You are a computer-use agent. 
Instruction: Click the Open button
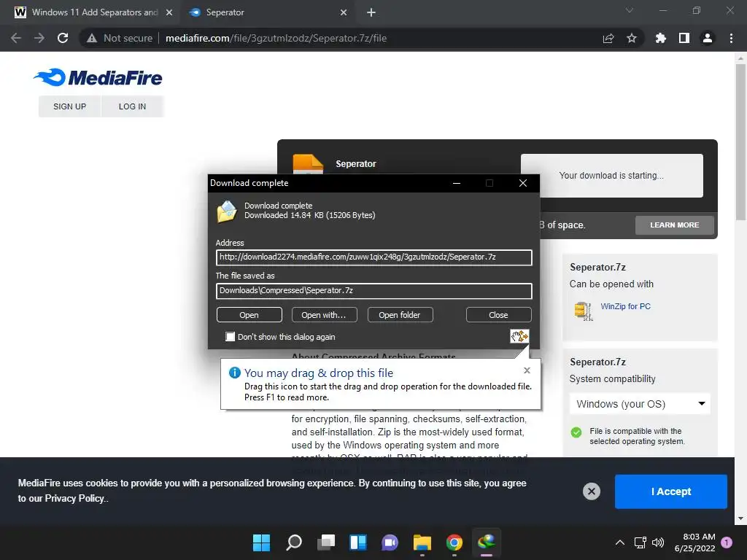(249, 315)
